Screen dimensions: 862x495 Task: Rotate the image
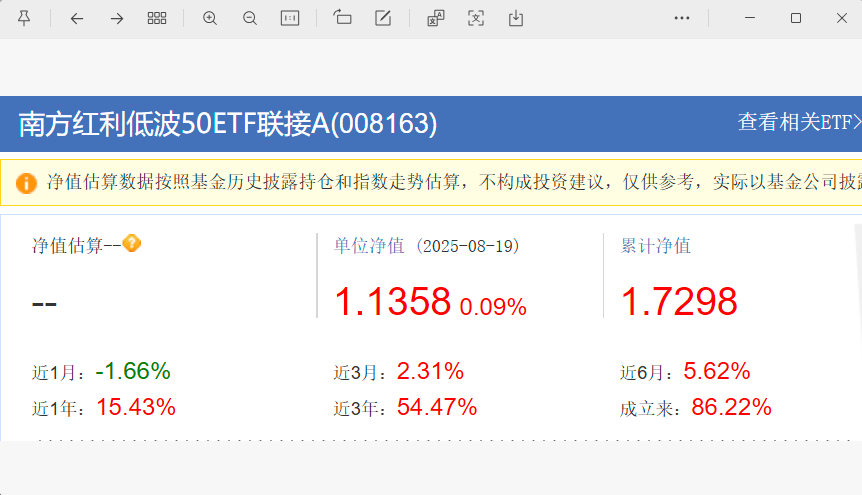point(342,18)
